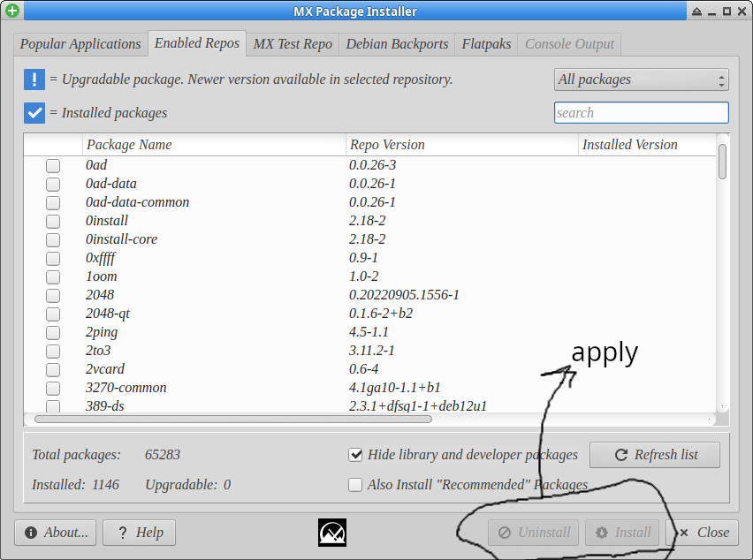The height and width of the screenshot is (560, 753).
Task: Click the Uninstall button
Action: click(533, 533)
